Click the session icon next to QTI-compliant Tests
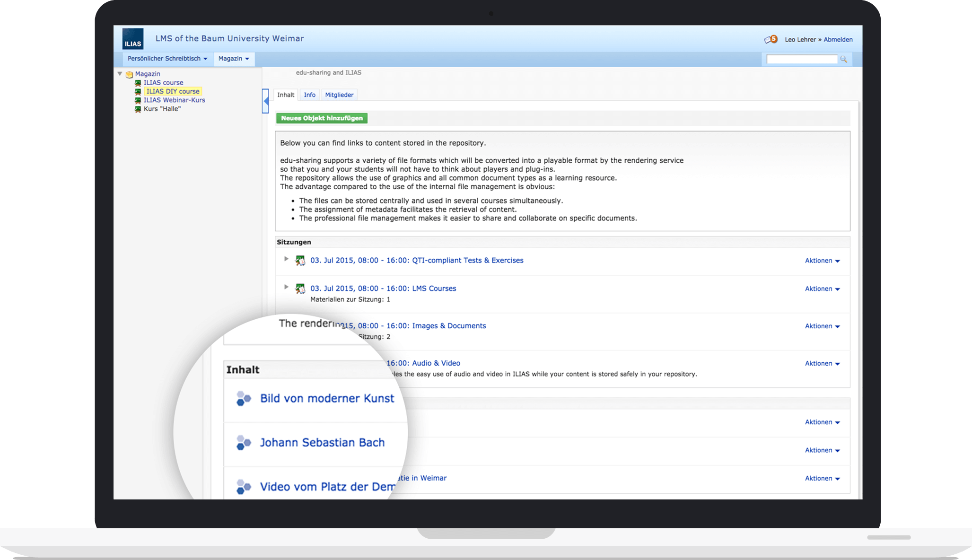Screen dimensions: 972x560 point(300,260)
